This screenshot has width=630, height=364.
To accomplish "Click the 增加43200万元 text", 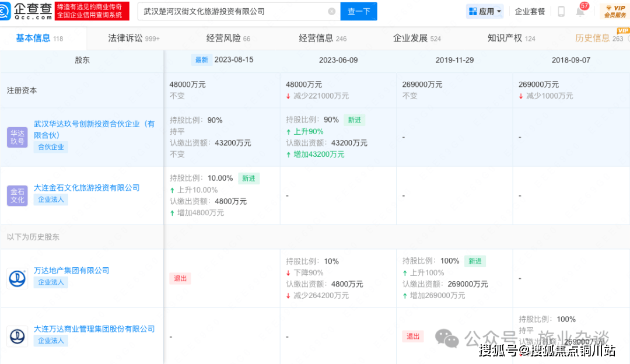I will [x=318, y=154].
